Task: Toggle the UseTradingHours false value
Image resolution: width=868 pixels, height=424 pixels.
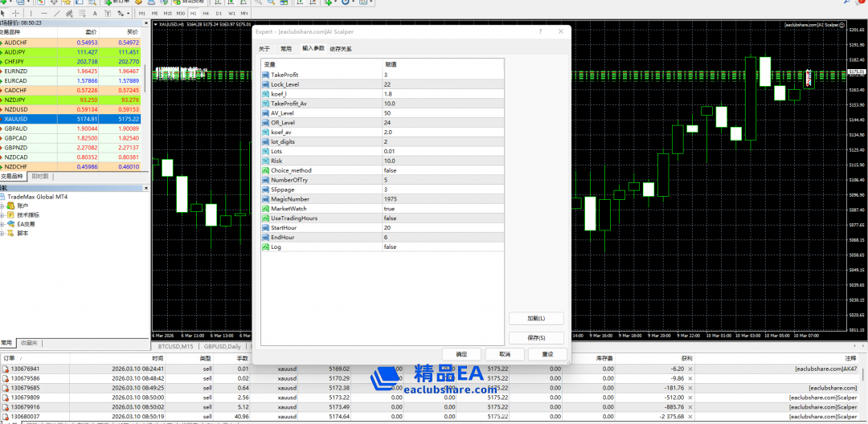Action: [390, 218]
